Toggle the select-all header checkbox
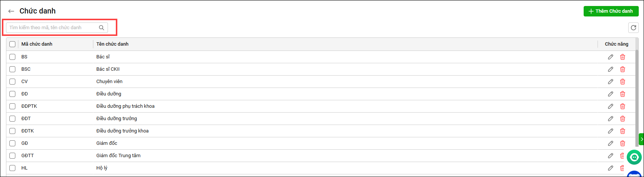The width and height of the screenshot is (644, 177). pyautogui.click(x=12, y=44)
